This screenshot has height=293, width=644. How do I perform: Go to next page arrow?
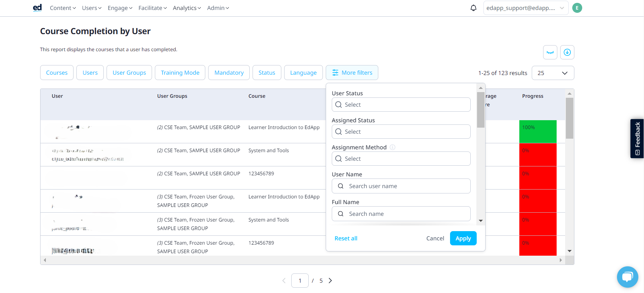[330, 281]
